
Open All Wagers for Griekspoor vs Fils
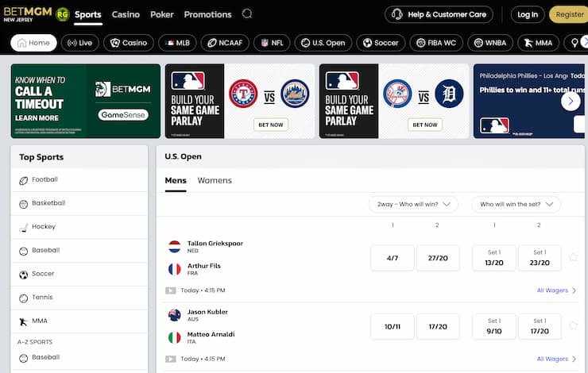556,290
